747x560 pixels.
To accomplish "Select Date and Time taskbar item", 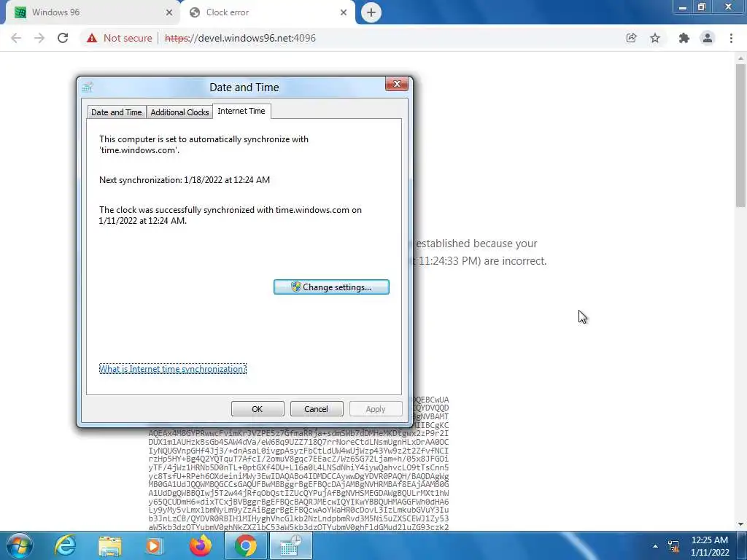I will tap(291, 546).
